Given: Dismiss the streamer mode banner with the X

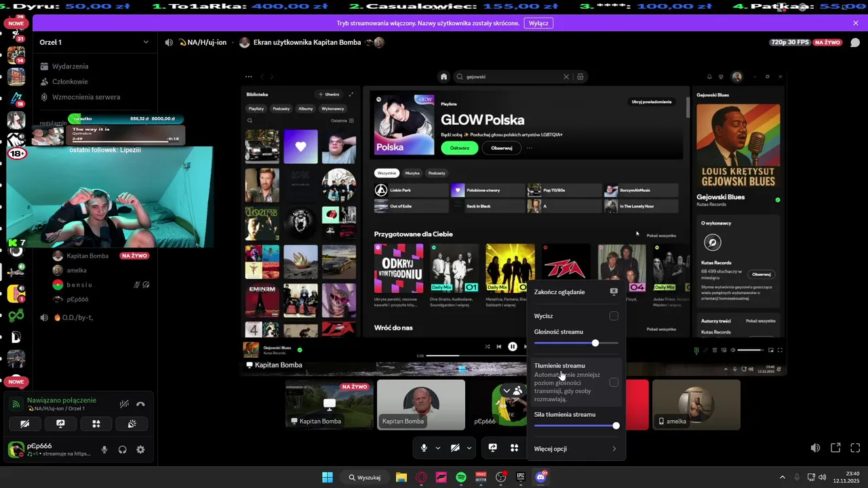Looking at the screenshot, I should [x=856, y=23].
